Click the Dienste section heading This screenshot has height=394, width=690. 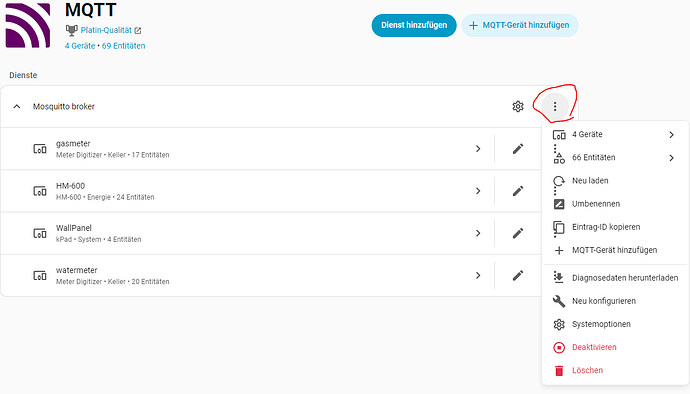coord(23,75)
